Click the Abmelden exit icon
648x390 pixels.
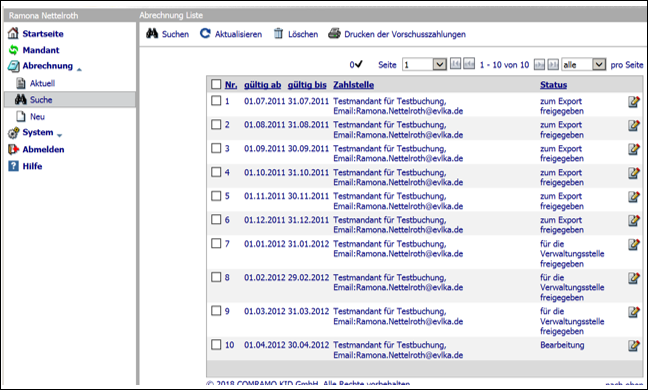tap(13, 149)
